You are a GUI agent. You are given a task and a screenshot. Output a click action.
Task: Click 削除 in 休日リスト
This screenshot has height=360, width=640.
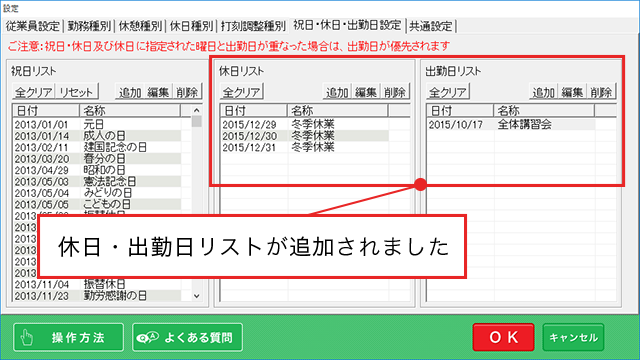pyautogui.click(x=394, y=92)
